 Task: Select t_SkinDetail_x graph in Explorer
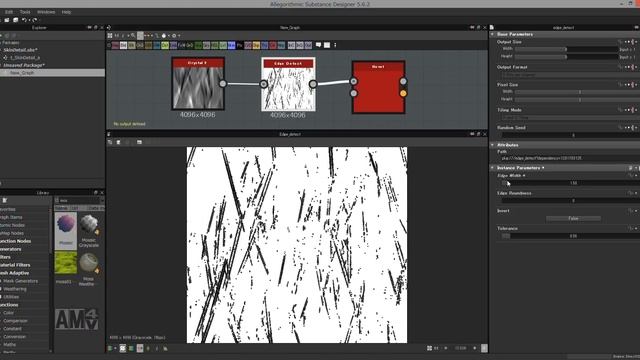tap(24, 58)
